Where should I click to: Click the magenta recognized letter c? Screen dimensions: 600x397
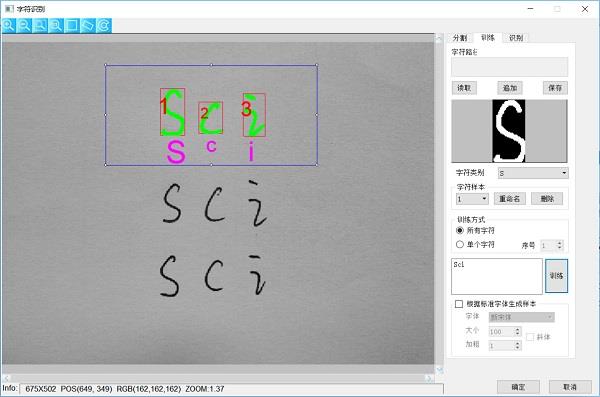[211, 146]
